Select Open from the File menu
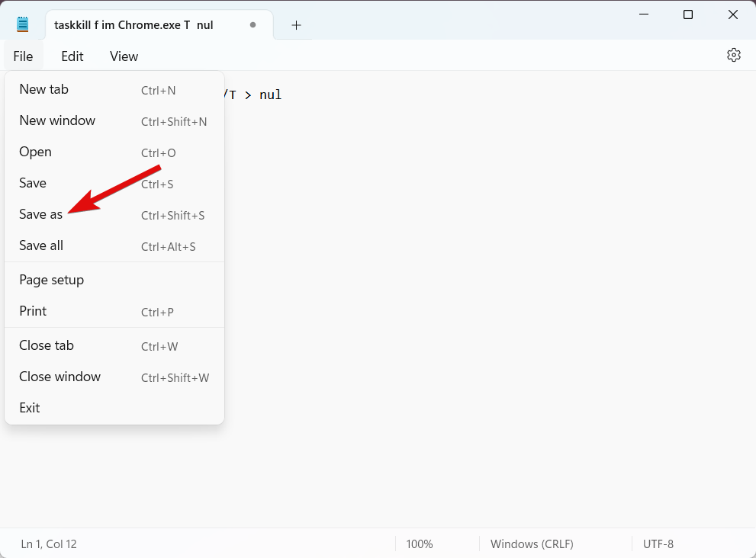Image resolution: width=756 pixels, height=558 pixels. (36, 152)
